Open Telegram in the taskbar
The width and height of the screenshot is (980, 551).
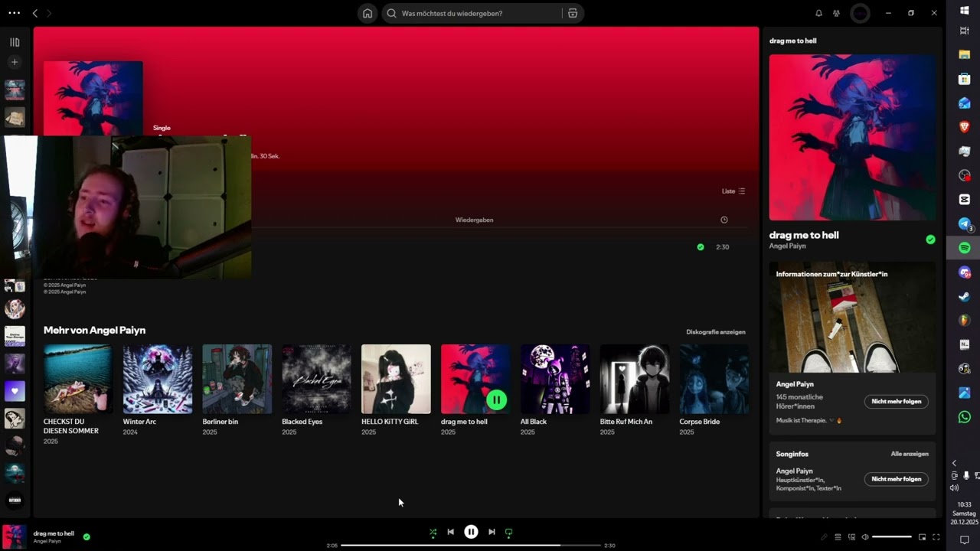(965, 223)
